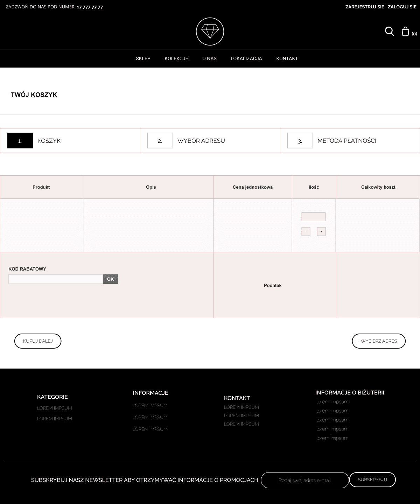Screen dimensions: 420x504
Task: Click KUPUJ DALEJ to continue shopping
Action: (37, 341)
